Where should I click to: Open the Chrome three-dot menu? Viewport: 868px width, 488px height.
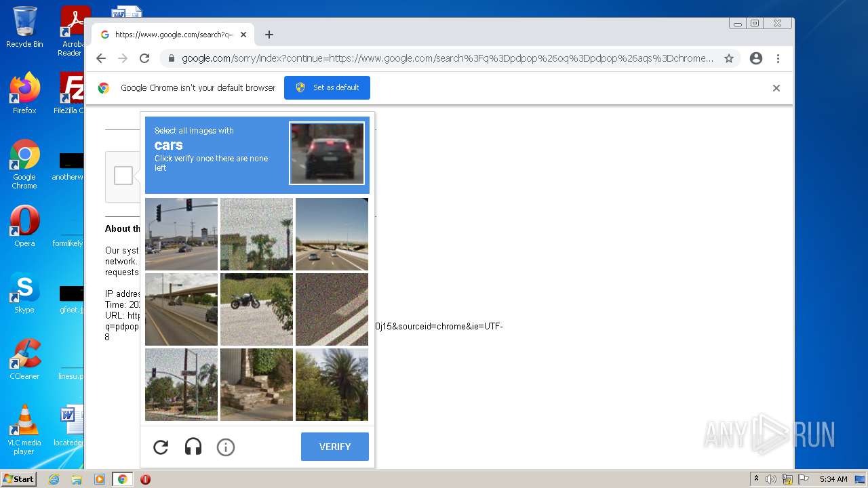tap(778, 58)
